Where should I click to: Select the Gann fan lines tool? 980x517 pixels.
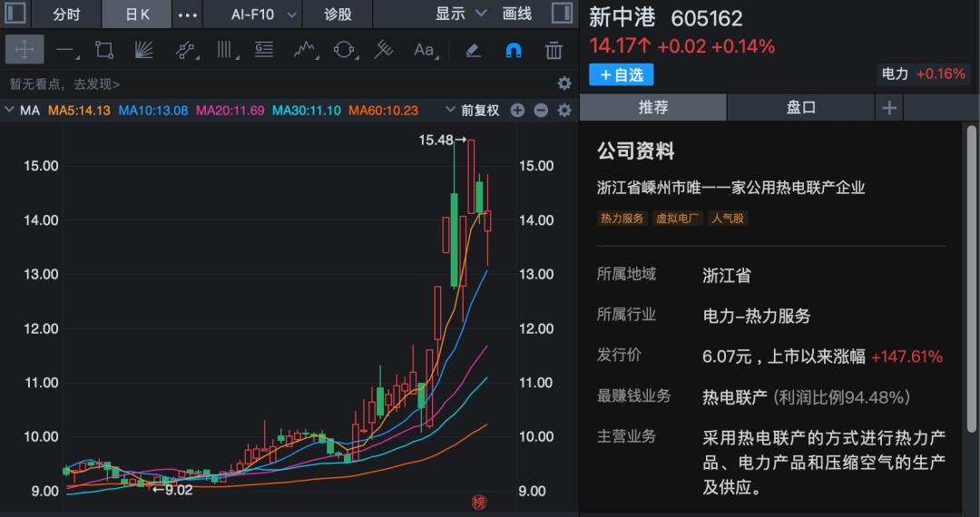click(144, 50)
